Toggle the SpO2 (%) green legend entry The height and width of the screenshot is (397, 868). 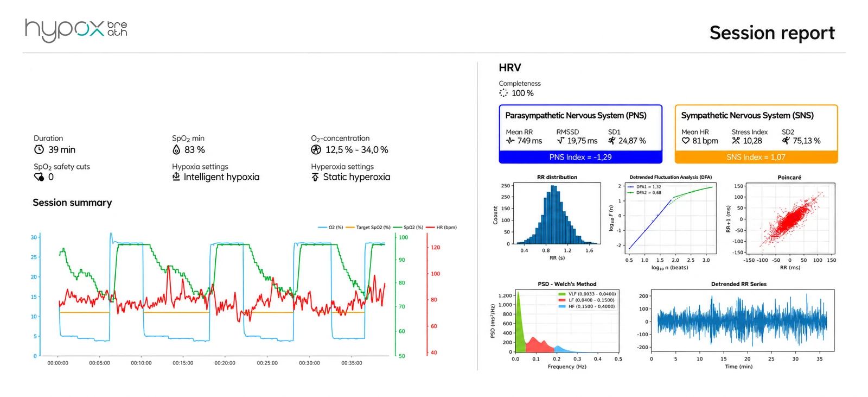click(x=408, y=228)
